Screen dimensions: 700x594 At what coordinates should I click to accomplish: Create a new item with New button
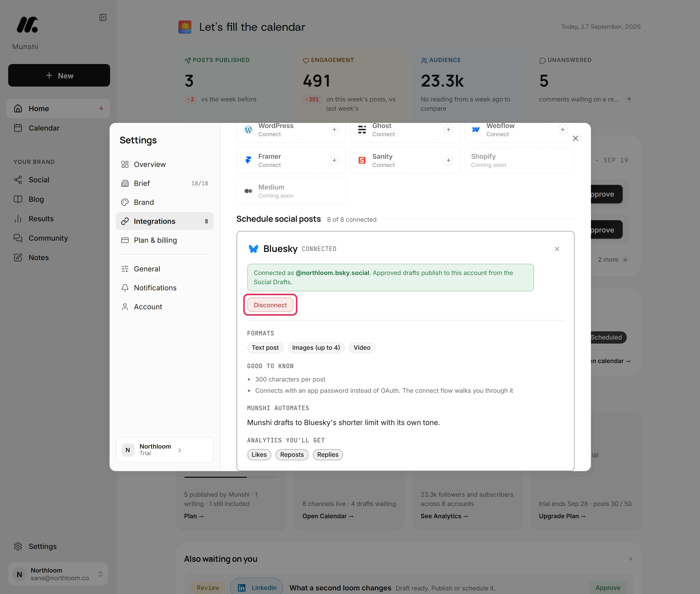coord(59,76)
